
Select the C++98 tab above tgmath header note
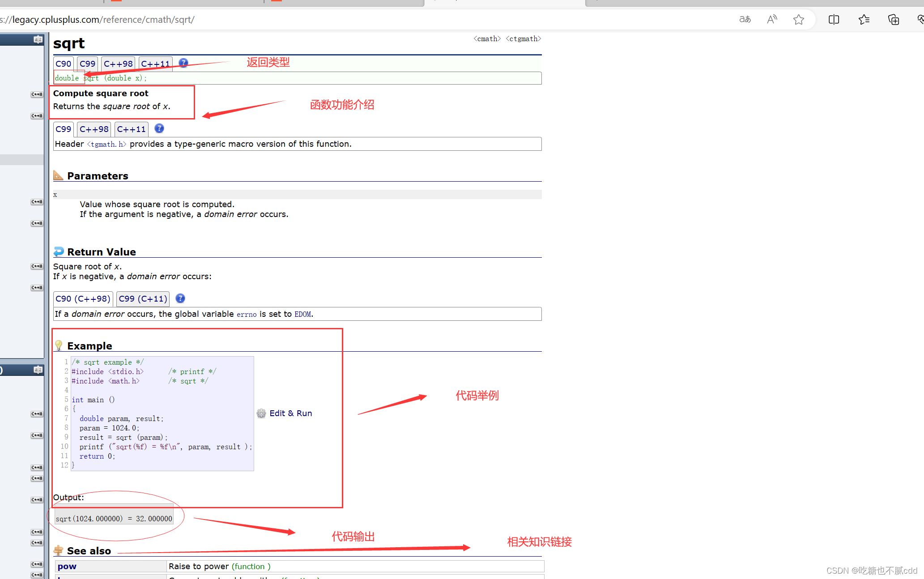pyautogui.click(x=94, y=129)
